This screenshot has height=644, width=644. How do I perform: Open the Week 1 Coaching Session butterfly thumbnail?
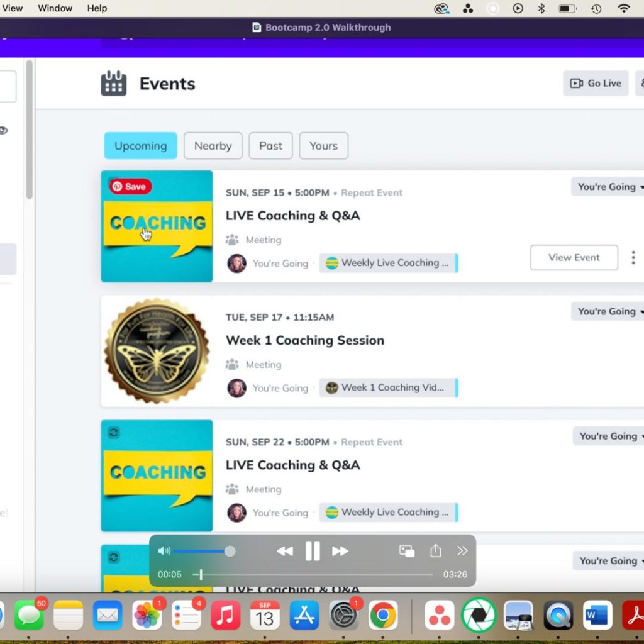pyautogui.click(x=157, y=351)
